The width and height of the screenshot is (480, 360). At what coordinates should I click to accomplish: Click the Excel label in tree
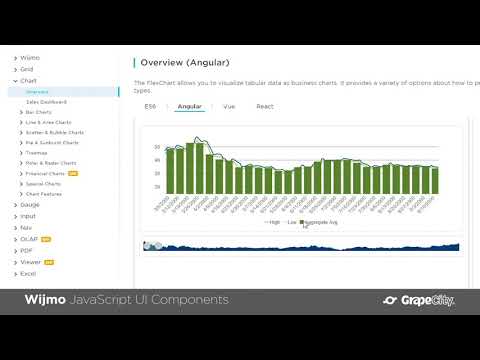coord(28,274)
